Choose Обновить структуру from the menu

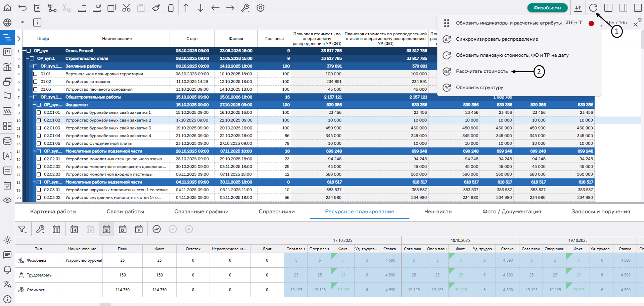pos(479,88)
